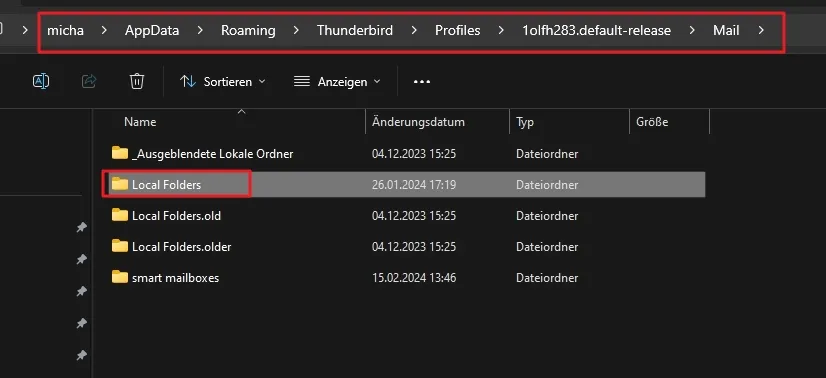Viewport: 826px width, 378px height.
Task: Select the _Ausgeblendete Lokale Ordner folder icon
Action: point(120,153)
